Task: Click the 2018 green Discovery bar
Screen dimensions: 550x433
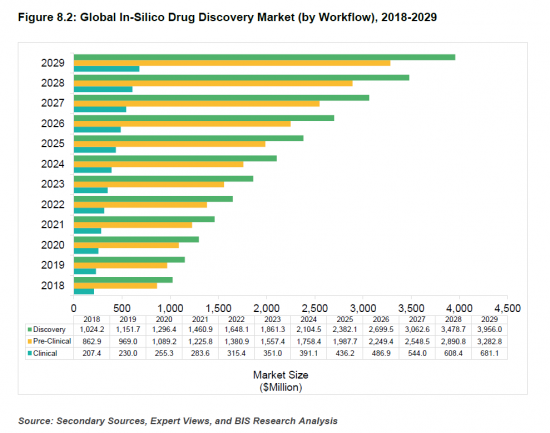Action: coord(123,280)
